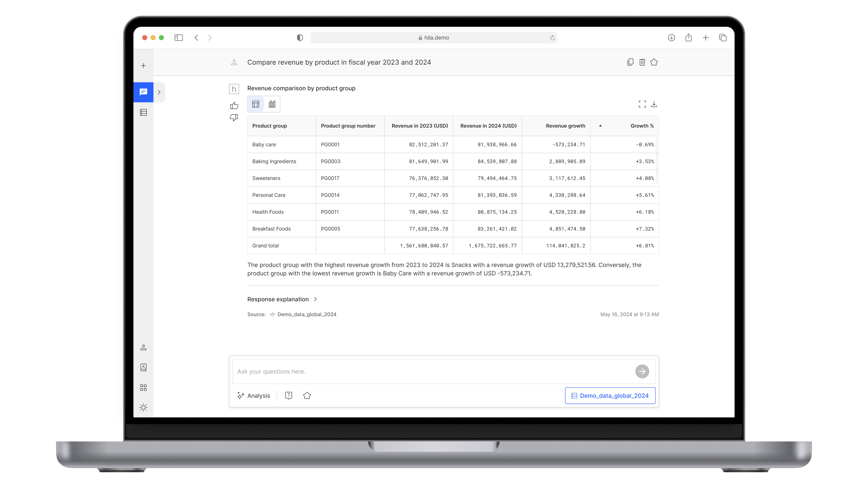Click the +7.32% growth cell
The image size is (868, 488).
tap(624, 229)
